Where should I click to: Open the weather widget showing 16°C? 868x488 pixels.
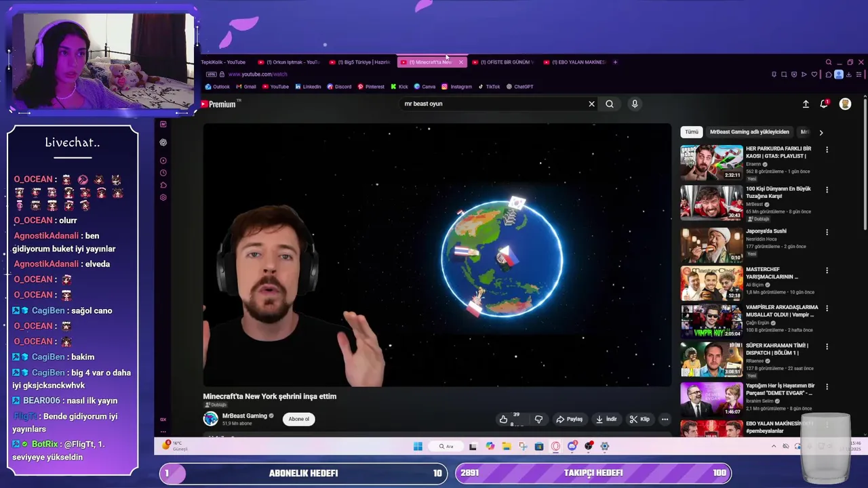coord(174,446)
